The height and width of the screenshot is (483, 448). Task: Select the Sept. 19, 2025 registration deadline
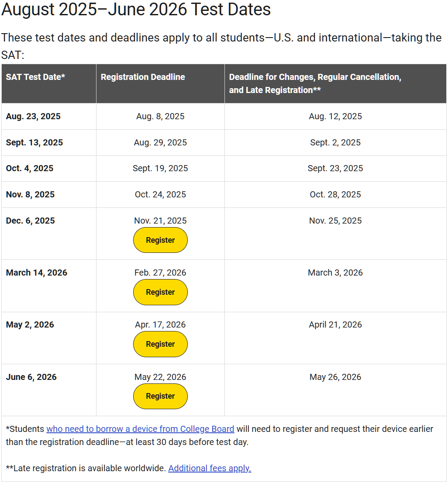[x=160, y=169]
